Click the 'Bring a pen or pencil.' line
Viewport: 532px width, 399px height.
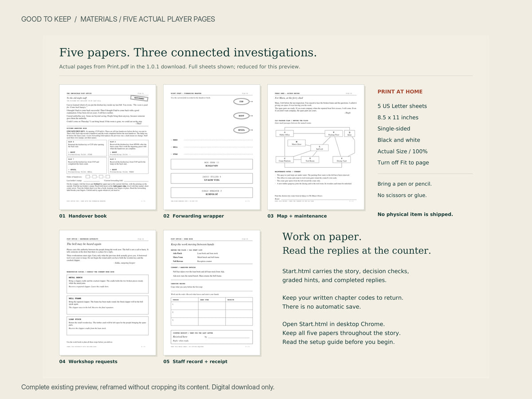[405, 184]
